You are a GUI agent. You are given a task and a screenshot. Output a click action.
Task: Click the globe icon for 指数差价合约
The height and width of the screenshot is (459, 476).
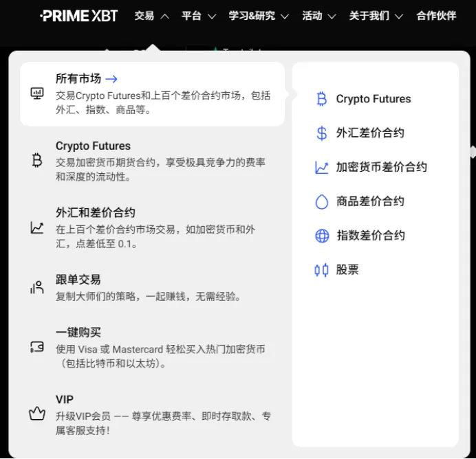pos(322,236)
